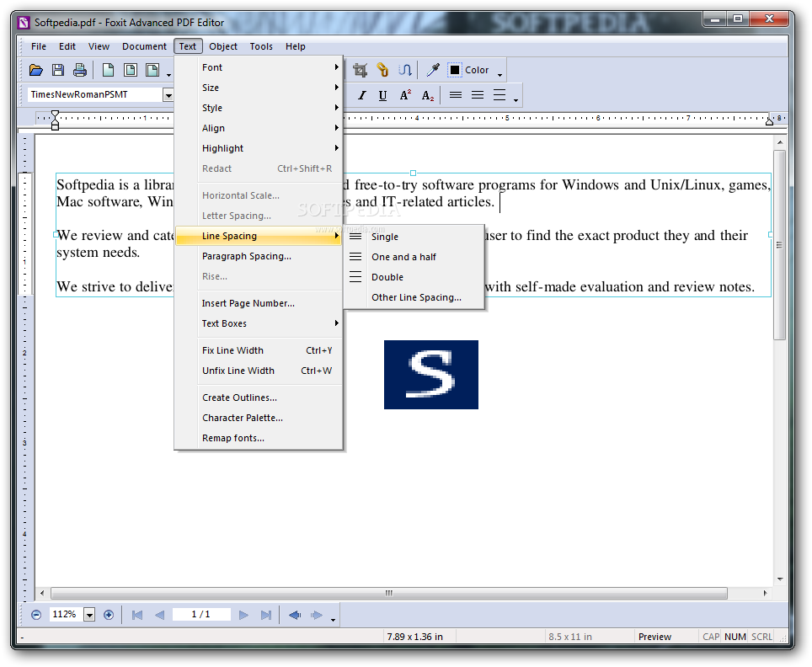Image resolution: width=812 pixels, height=667 pixels.
Task: Open the font name dropdown arrow
Action: click(x=168, y=95)
